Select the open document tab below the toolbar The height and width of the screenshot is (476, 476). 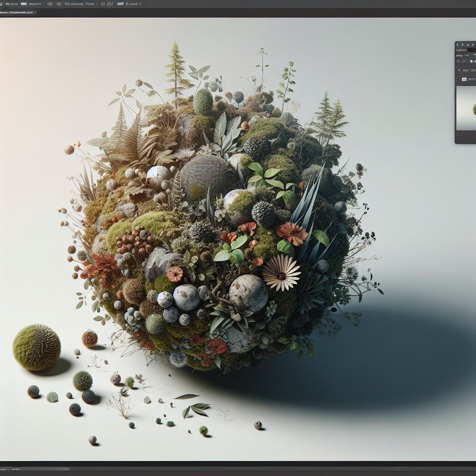tap(17, 12)
